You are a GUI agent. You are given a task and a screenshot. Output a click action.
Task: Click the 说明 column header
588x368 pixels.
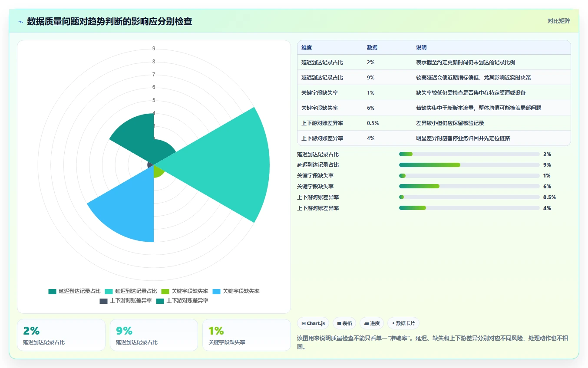[x=421, y=48]
